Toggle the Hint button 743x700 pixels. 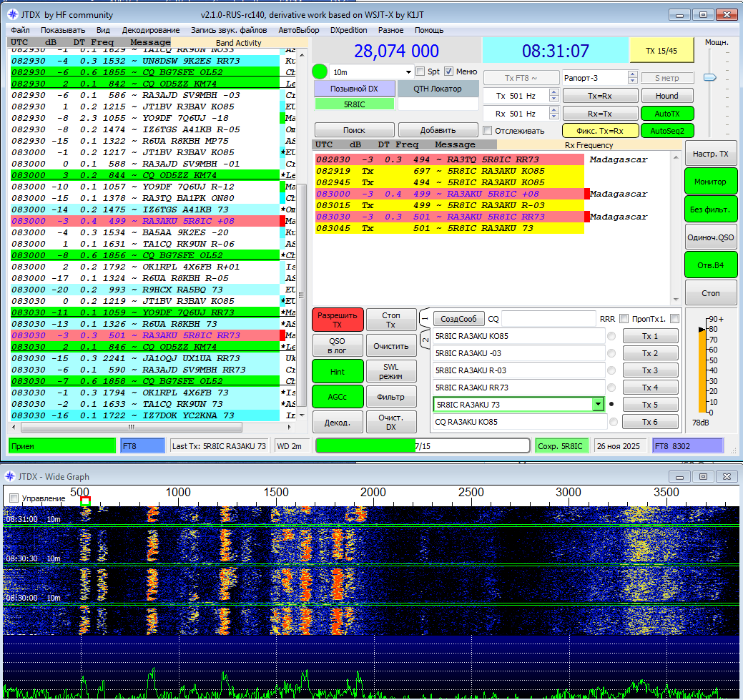click(x=338, y=372)
